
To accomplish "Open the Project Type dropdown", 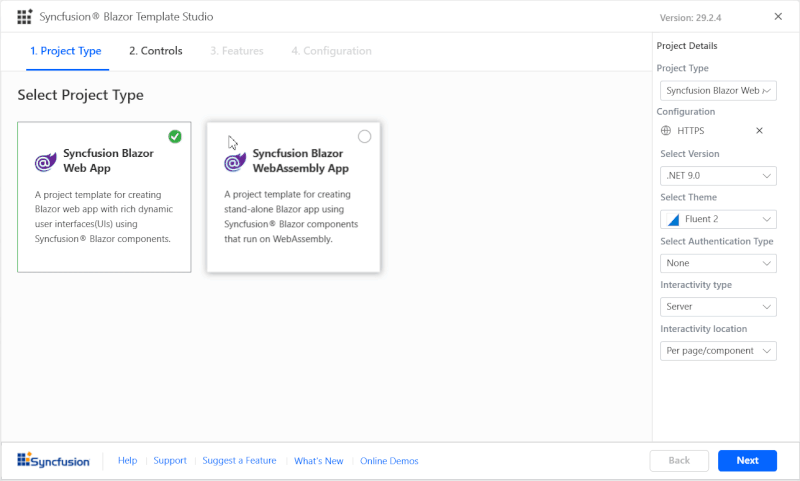I will (718, 90).
